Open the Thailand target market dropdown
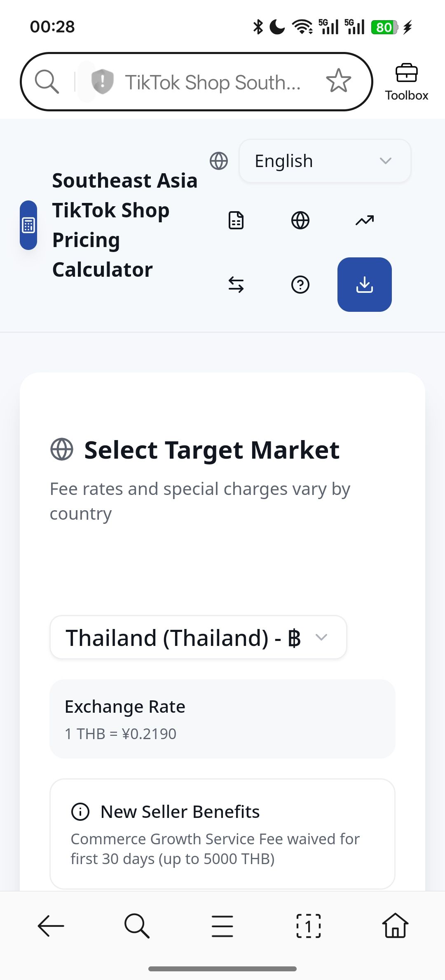Viewport: 445px width, 980px height. point(198,637)
